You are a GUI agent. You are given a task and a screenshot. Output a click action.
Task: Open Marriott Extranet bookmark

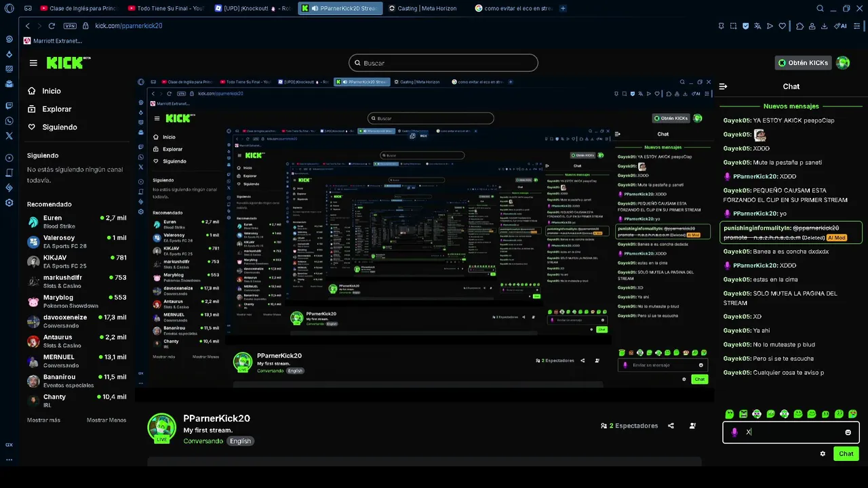point(52,41)
